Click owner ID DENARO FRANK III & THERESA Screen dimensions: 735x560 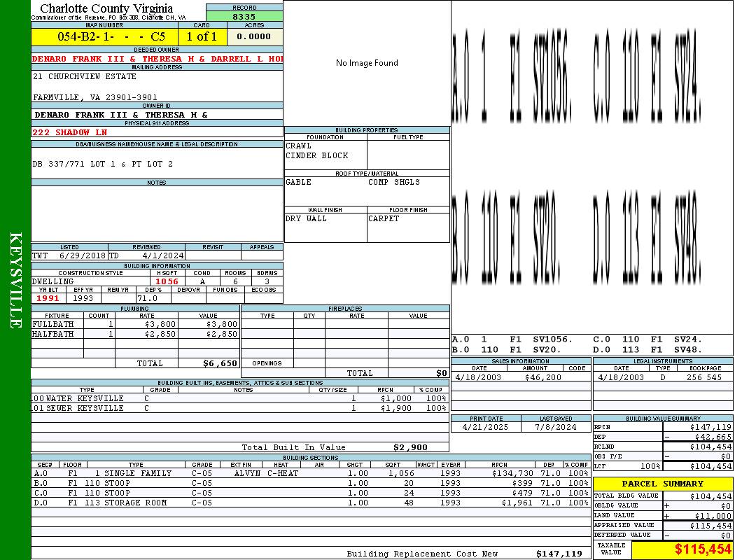tap(121, 115)
